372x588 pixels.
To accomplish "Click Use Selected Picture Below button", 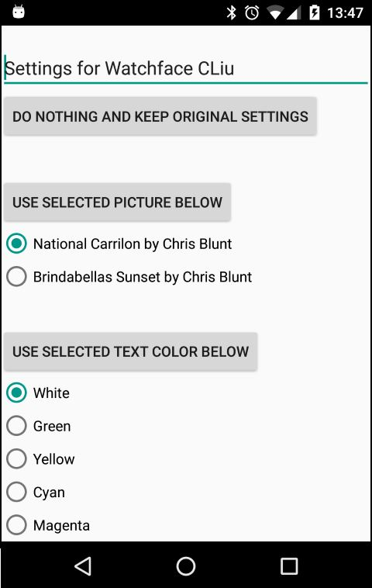I will pyautogui.click(x=117, y=202).
